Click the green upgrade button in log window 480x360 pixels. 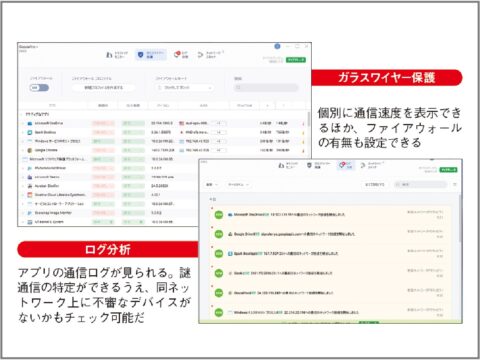[x=448, y=170]
